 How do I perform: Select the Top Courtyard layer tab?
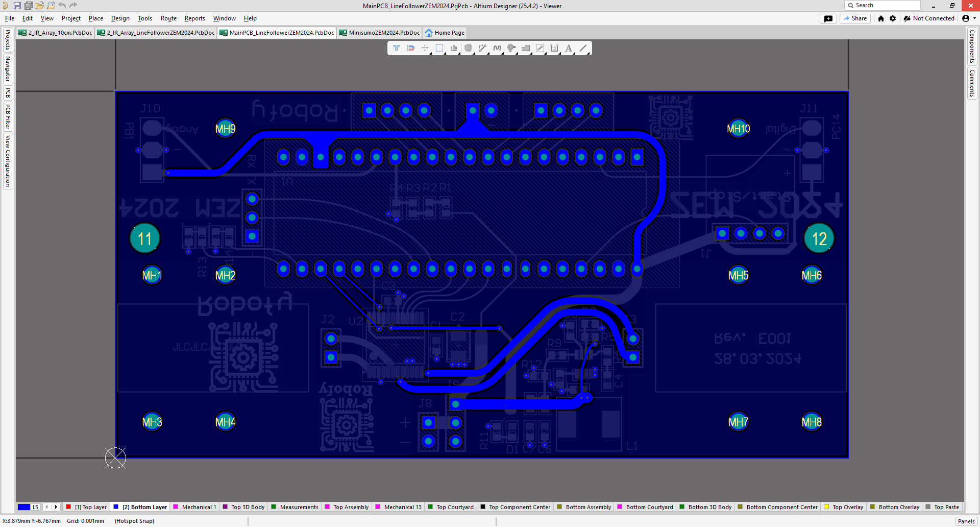coord(451,507)
